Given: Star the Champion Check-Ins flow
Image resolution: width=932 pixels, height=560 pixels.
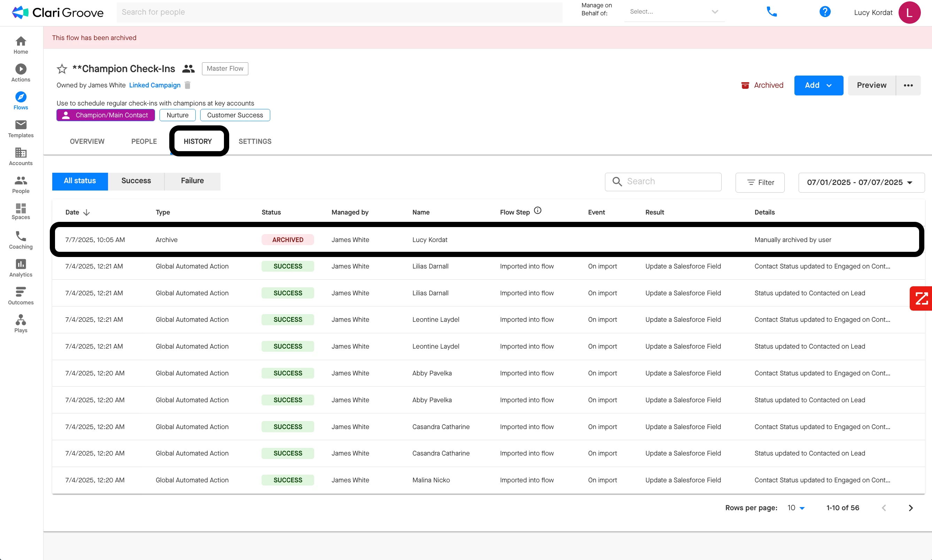Looking at the screenshot, I should tap(62, 69).
